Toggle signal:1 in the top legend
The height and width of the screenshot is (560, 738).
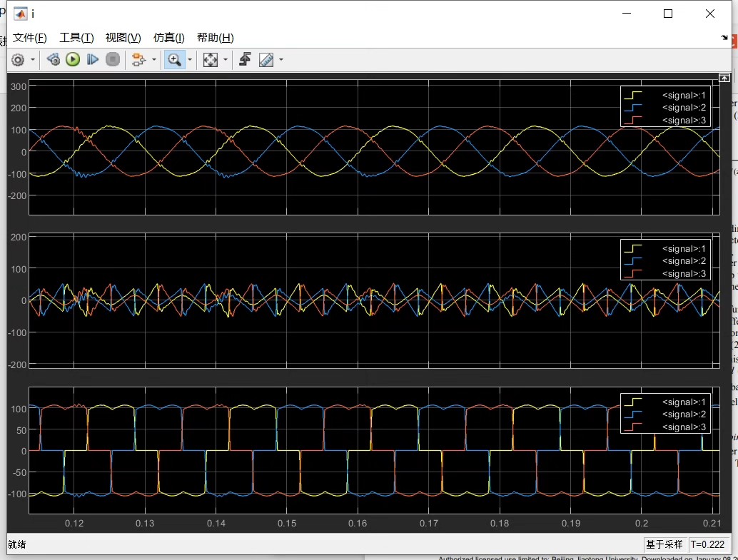pyautogui.click(x=664, y=95)
